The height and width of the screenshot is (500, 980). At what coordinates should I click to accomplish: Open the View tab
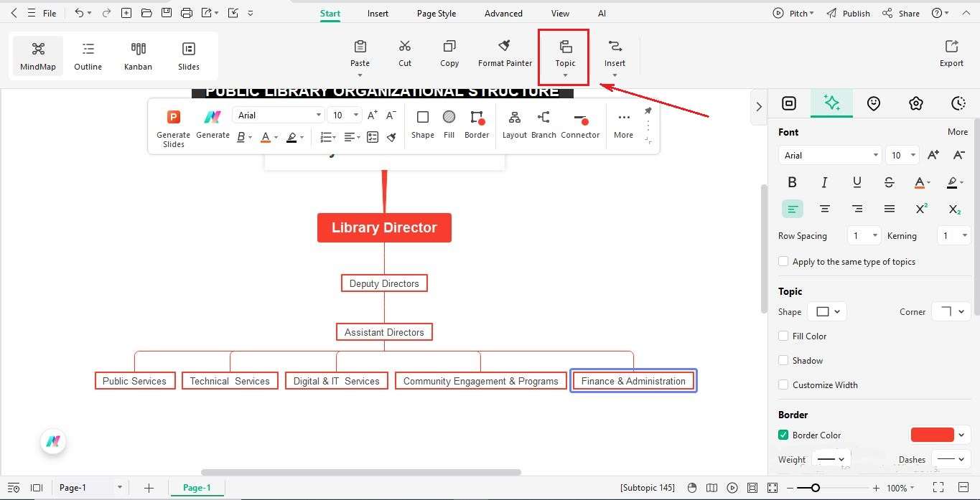coord(560,14)
